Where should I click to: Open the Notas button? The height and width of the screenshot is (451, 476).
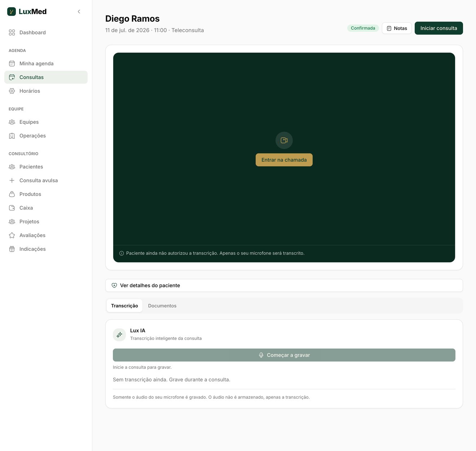[x=397, y=28]
